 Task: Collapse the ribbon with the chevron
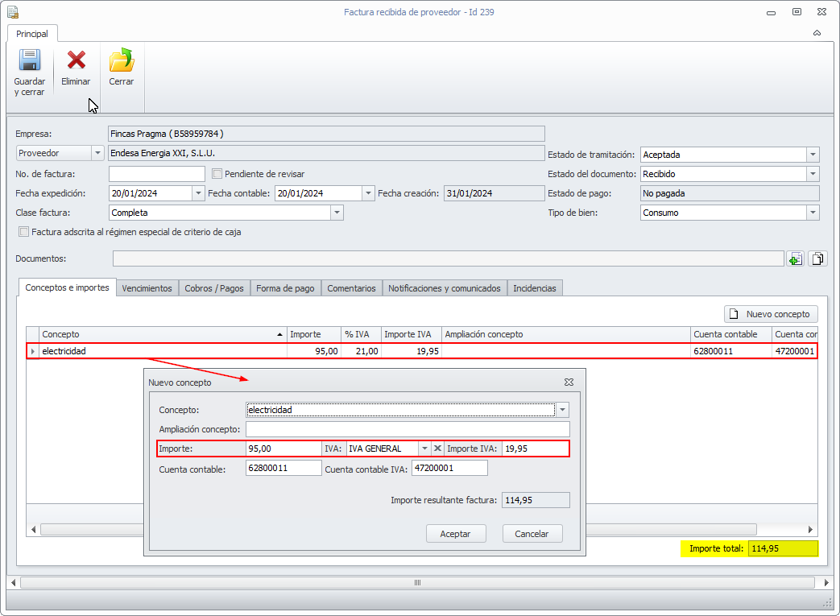click(817, 34)
